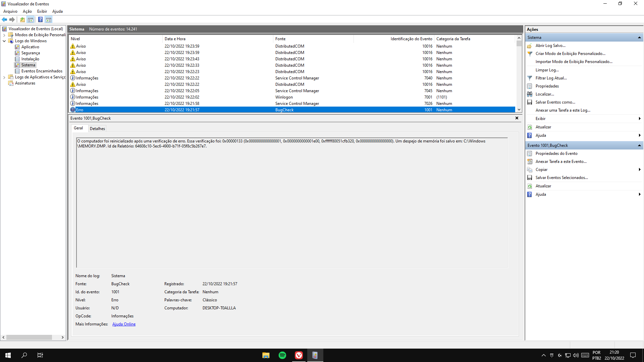Image resolution: width=644 pixels, height=362 pixels.
Task: Click the event description text box
Action: [x=292, y=203]
